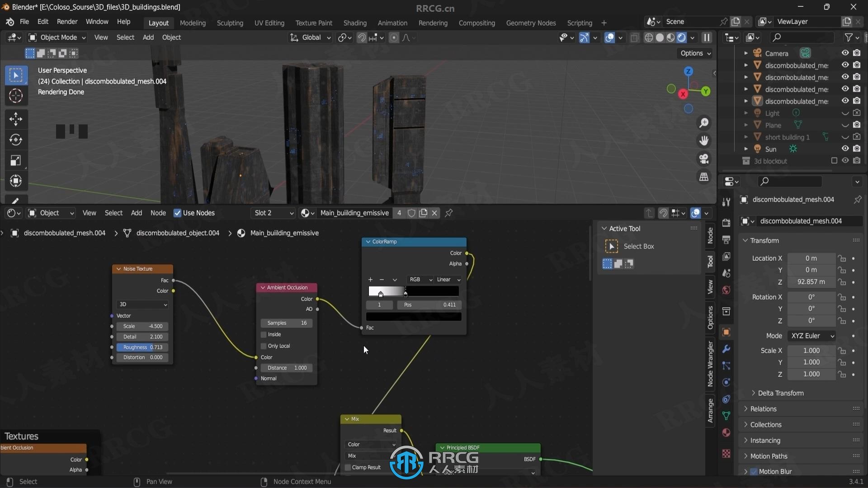868x488 pixels.
Task: Toggle Motion Blur checkbox in properties
Action: point(754,471)
